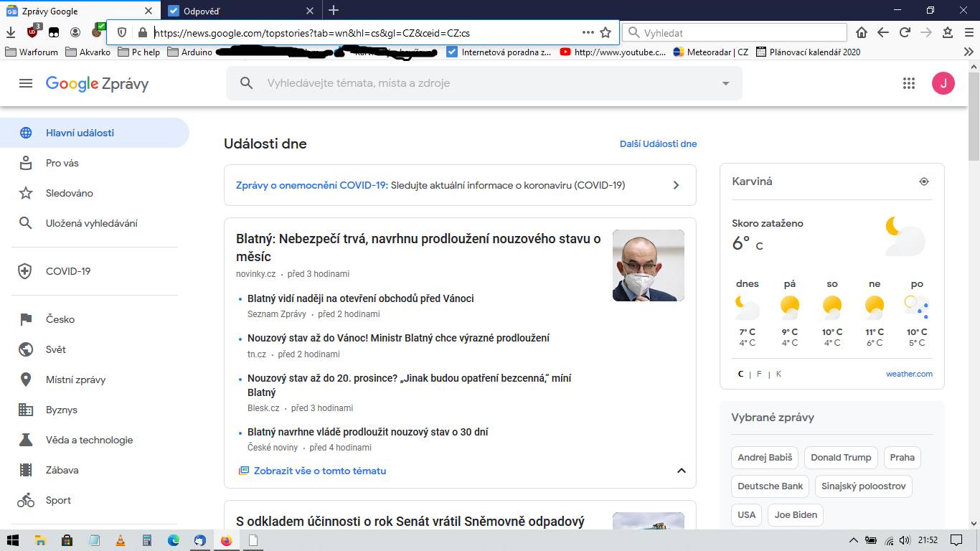Select the Joe Biden topic chip

tap(796, 514)
